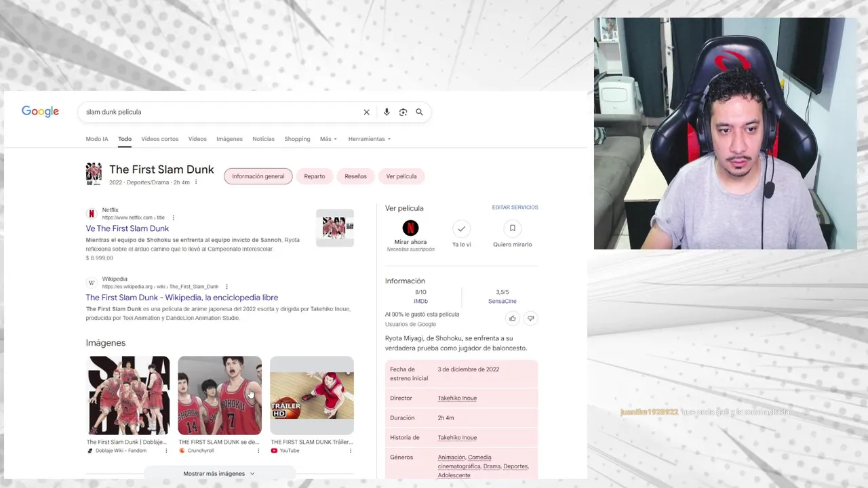Switch to Imágenes tab
Screen dimensions: 868x488
(229, 139)
